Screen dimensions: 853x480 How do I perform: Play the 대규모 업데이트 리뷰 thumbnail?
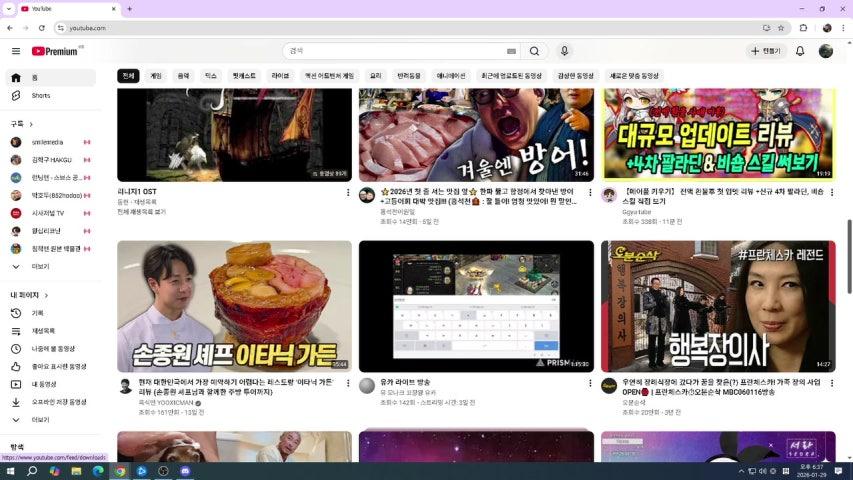(x=718, y=135)
